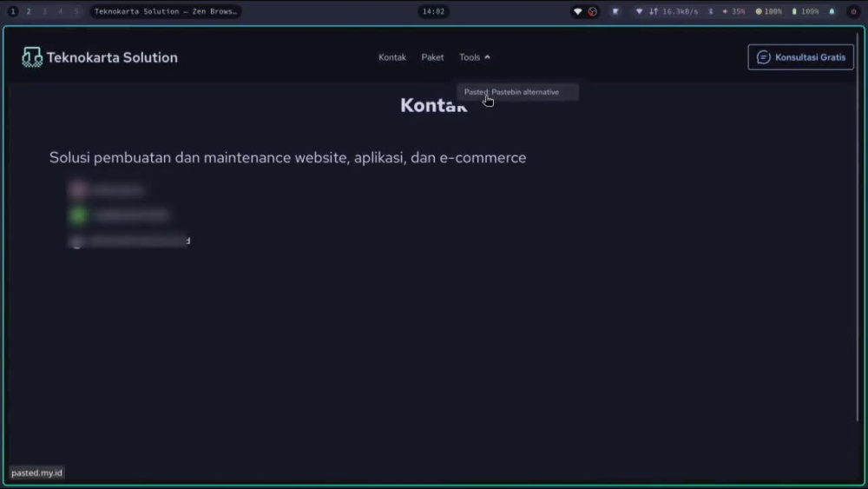
Task: Click the Kontak page heading
Action: (x=434, y=105)
